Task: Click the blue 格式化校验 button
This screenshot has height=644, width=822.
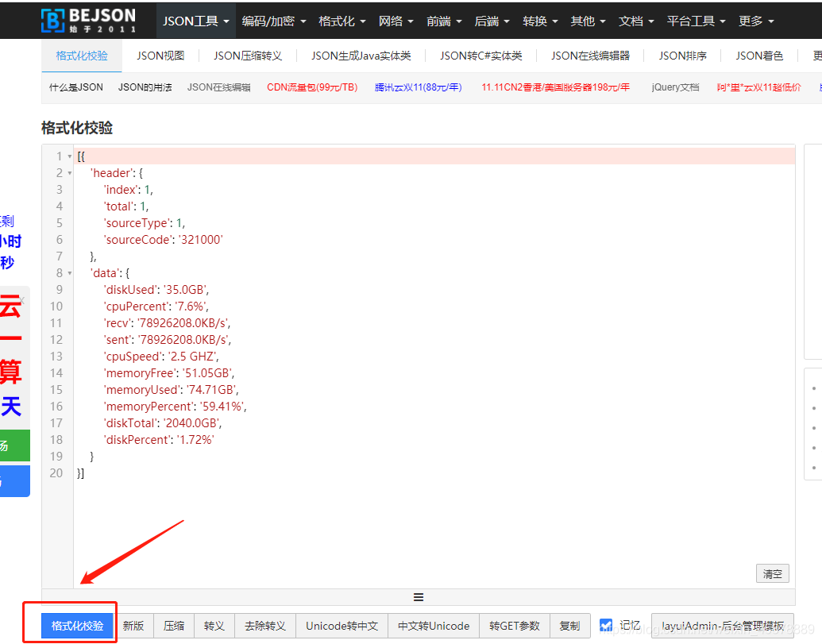Action: 77,626
